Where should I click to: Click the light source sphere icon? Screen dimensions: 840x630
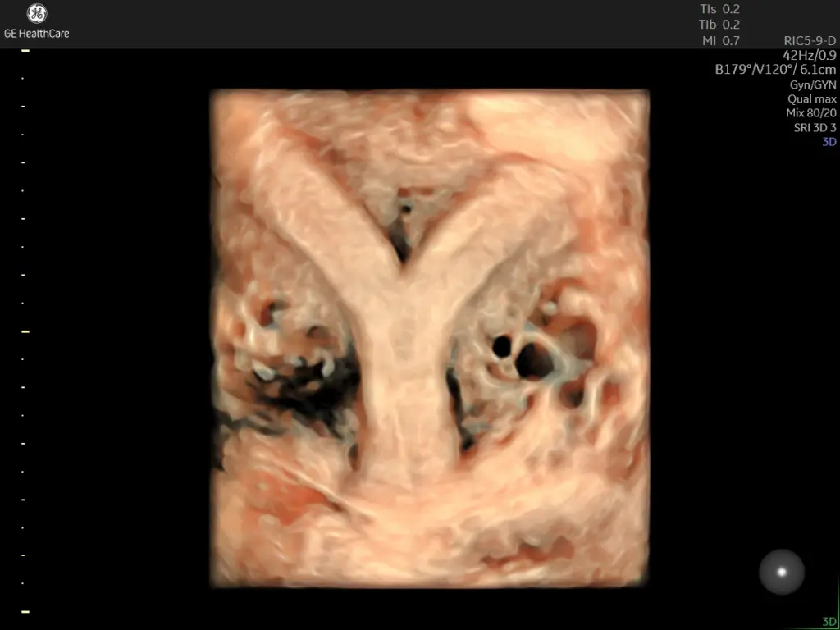782,572
